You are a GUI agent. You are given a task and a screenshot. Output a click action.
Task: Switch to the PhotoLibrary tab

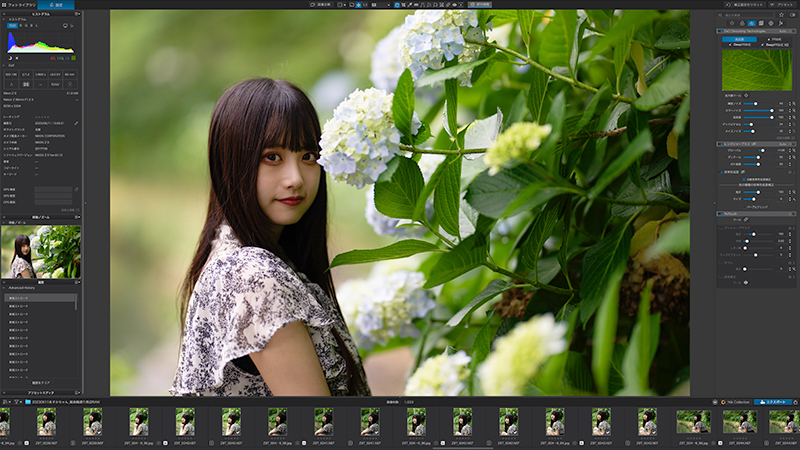[18, 5]
